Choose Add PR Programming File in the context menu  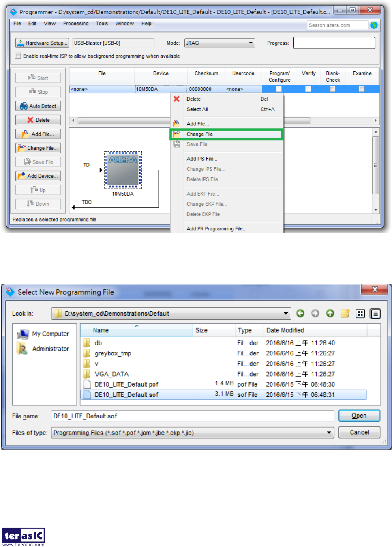(227, 229)
